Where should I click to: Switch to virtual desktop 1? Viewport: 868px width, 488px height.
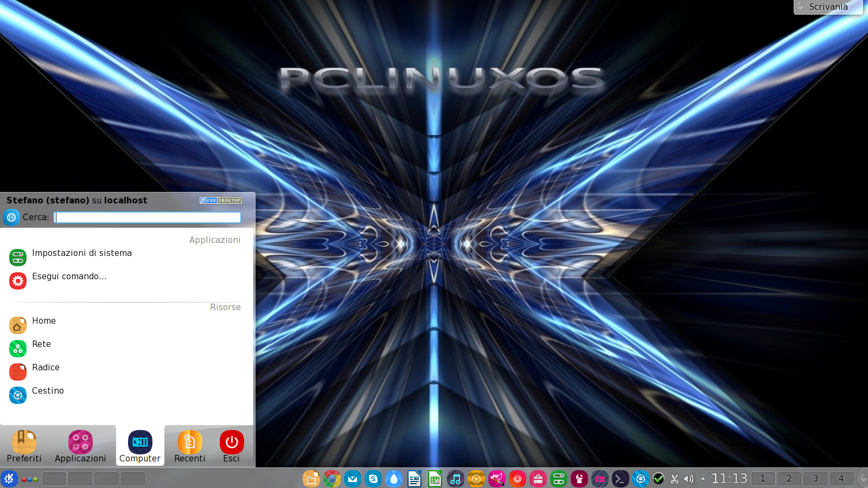[763, 478]
